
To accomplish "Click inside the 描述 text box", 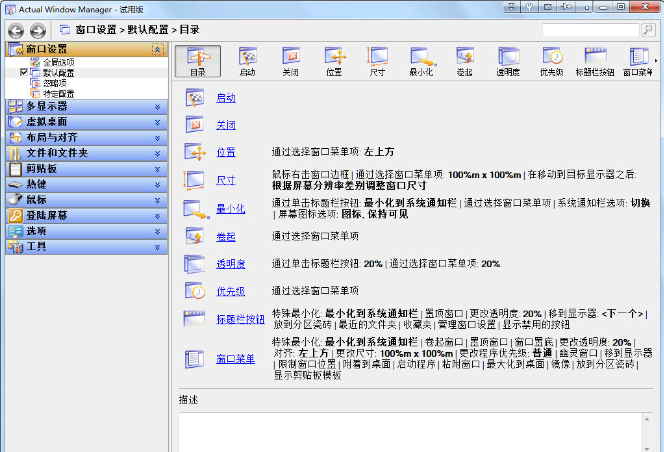I will click(411, 432).
